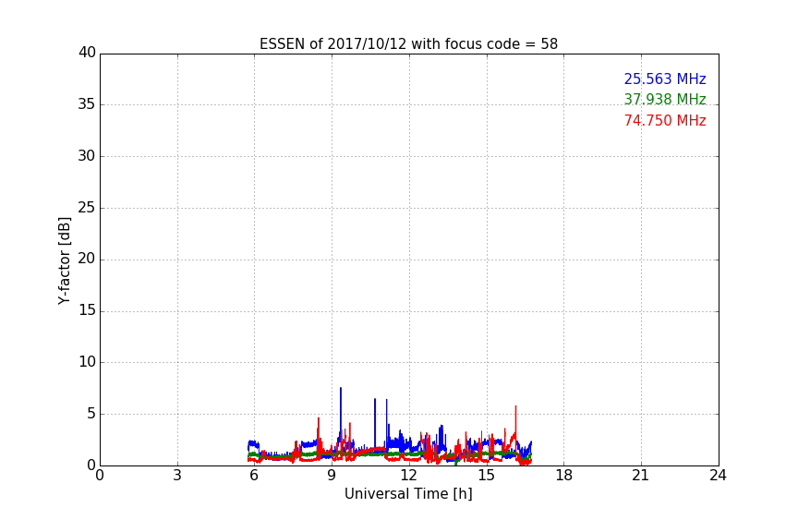Viewport: 798px width, 532px height.
Task: Click the y-axis tick label 5
Action: pos(91,414)
